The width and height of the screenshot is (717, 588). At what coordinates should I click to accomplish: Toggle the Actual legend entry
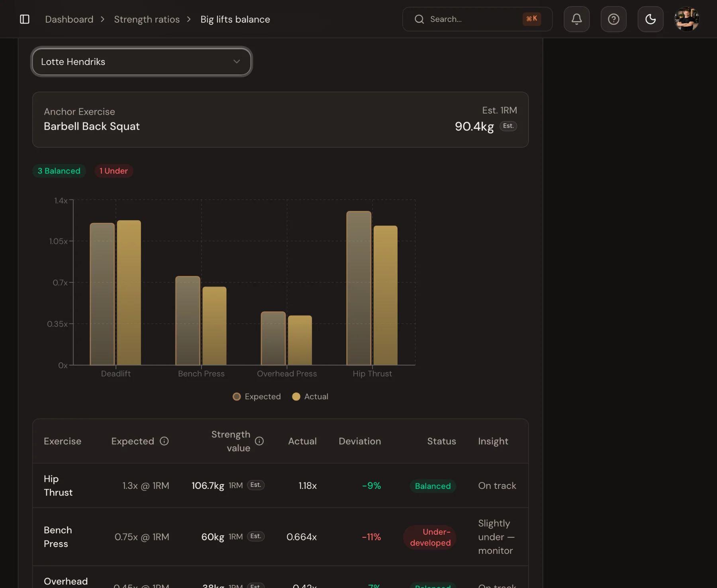point(310,397)
